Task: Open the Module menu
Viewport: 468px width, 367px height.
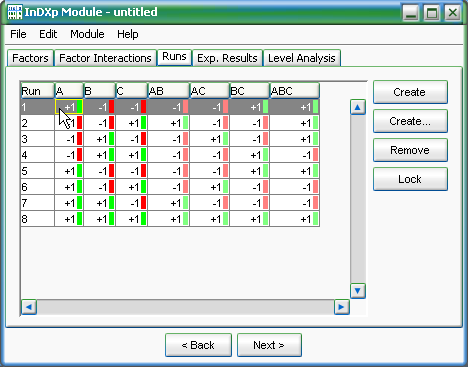Action: (87, 34)
